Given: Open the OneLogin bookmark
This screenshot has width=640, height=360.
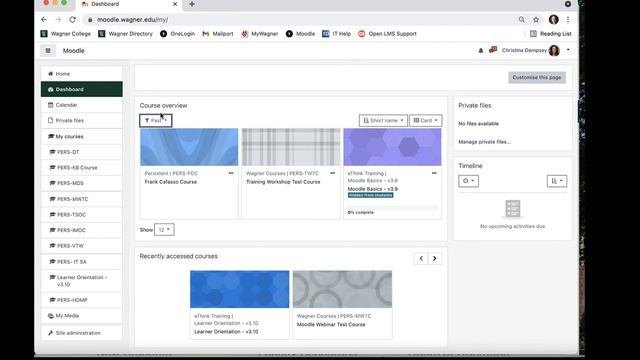Looking at the screenshot, I should tap(178, 34).
